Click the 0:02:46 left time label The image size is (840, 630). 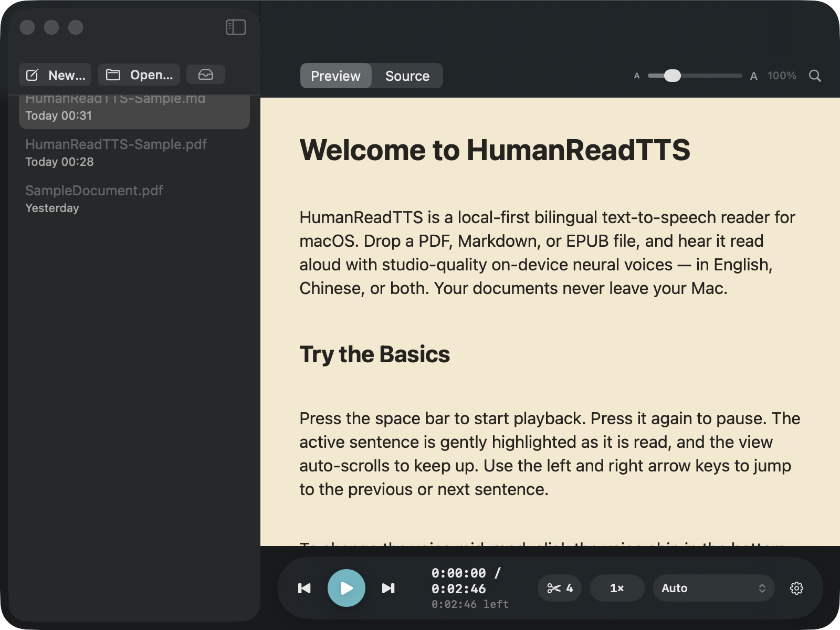(x=470, y=604)
